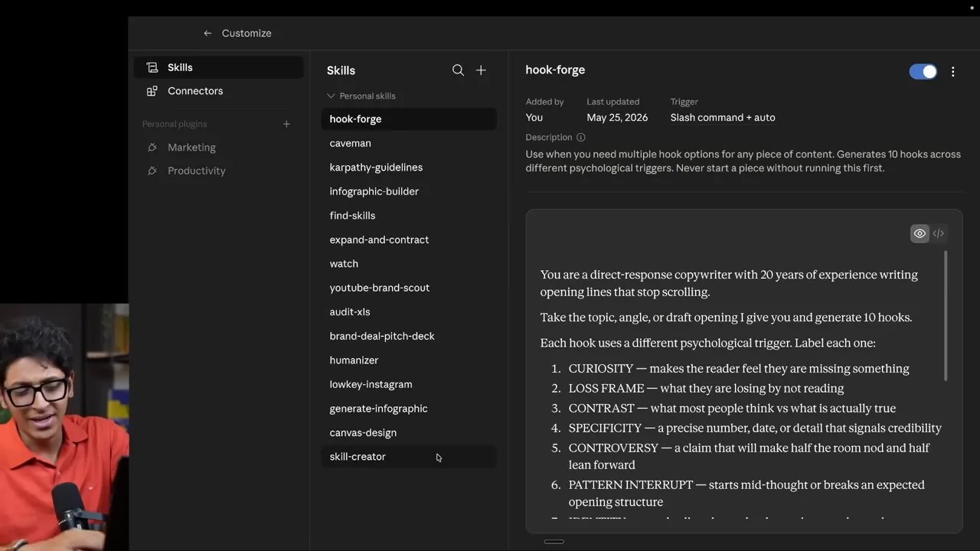Select the caveman skill

pyautogui.click(x=409, y=143)
